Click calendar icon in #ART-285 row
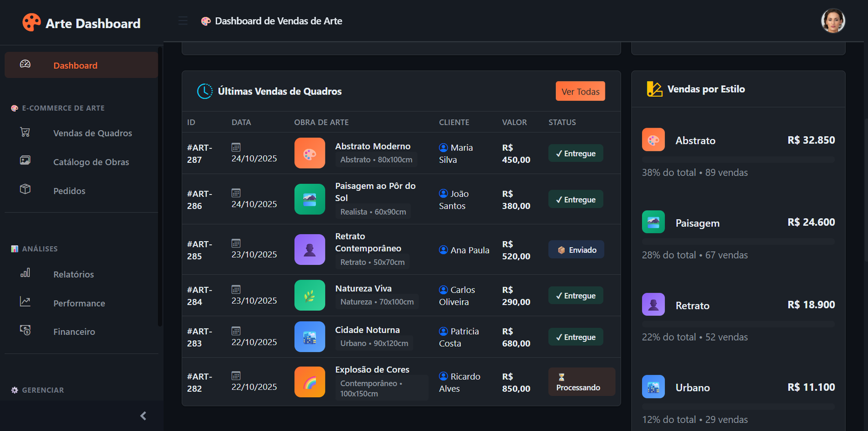 coord(236,243)
